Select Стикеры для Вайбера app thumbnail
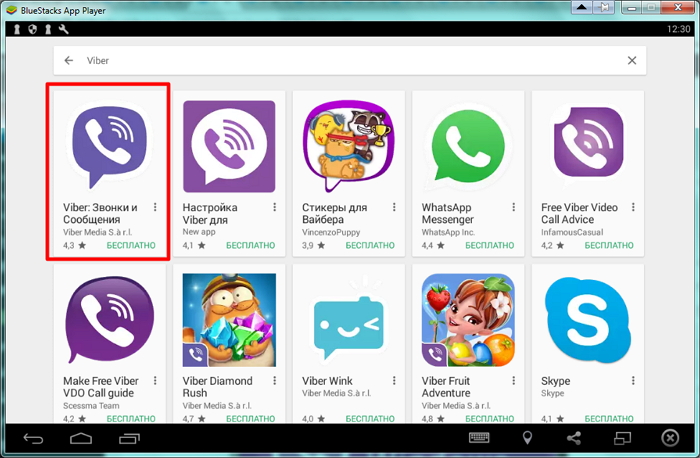The image size is (700, 458). tap(347, 145)
